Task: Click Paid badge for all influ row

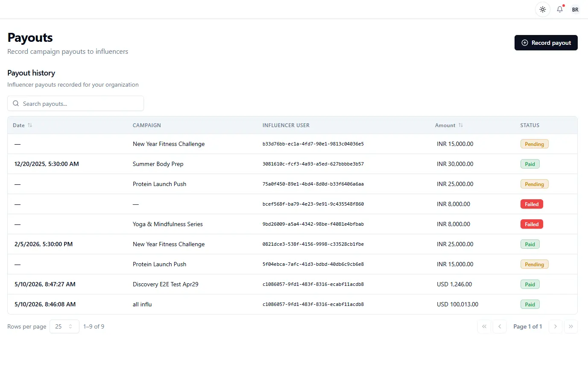Action: click(530, 304)
